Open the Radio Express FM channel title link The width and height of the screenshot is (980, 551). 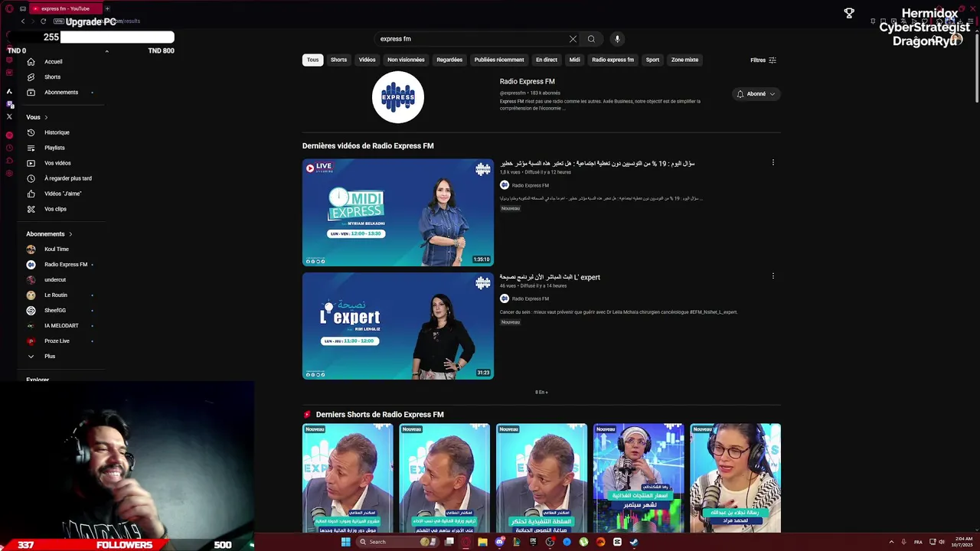(x=528, y=81)
